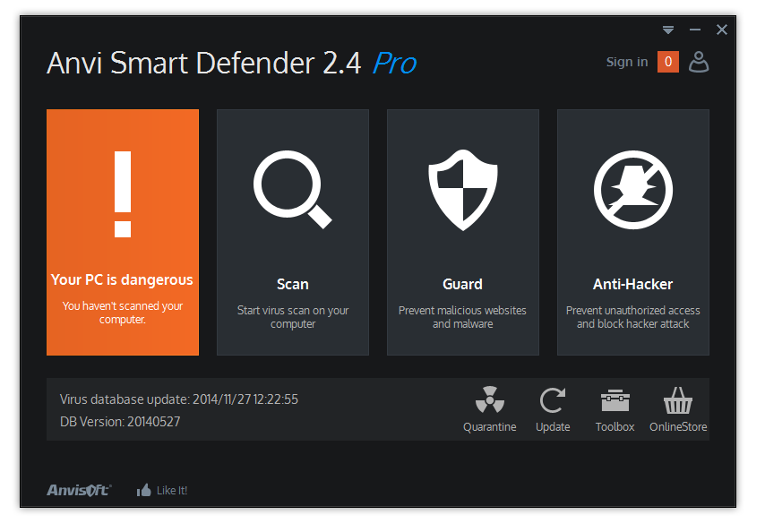
Task: Open the Scan magnifying glass tile
Action: pos(293,232)
